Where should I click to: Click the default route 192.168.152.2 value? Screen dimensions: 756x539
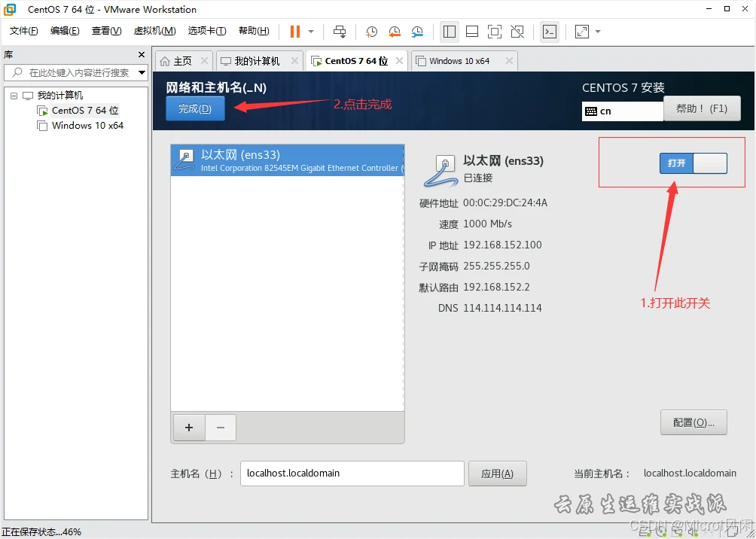(497, 288)
